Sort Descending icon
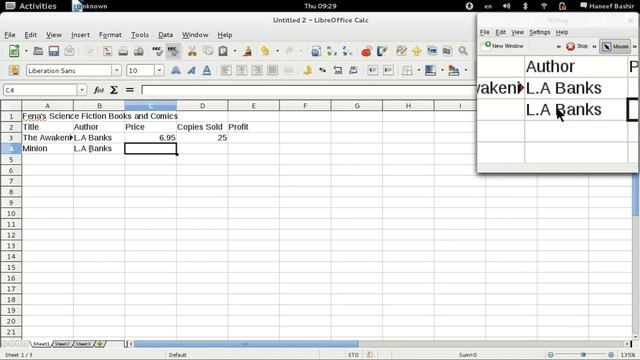The width and height of the screenshot is (640, 360). (347, 51)
